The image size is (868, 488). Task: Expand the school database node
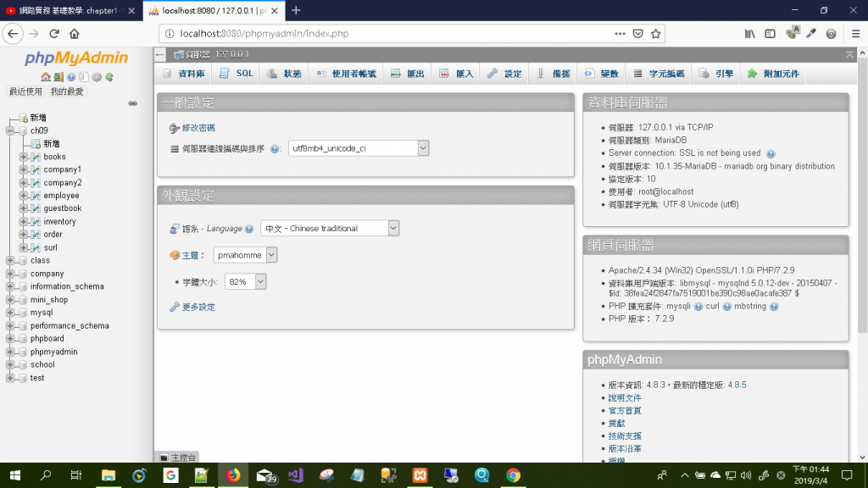10,364
